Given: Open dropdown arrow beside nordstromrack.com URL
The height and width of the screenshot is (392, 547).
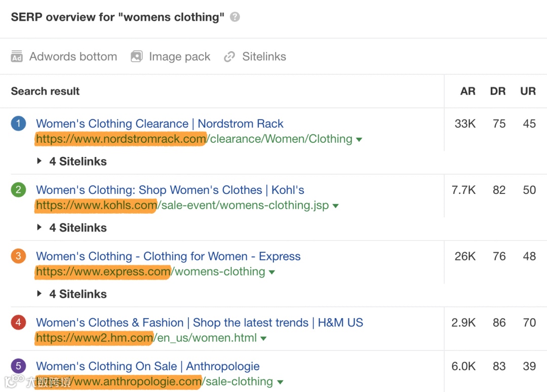Looking at the screenshot, I should [359, 140].
